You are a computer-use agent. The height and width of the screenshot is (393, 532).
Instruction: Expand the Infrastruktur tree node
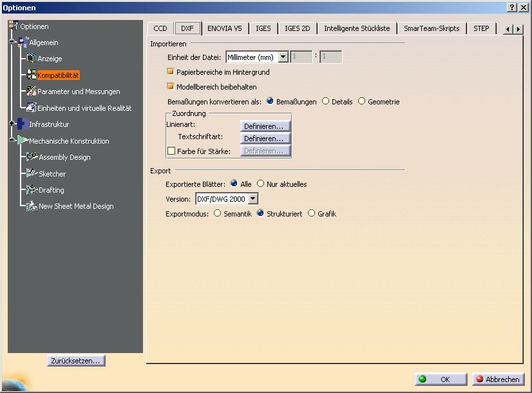click(x=12, y=124)
